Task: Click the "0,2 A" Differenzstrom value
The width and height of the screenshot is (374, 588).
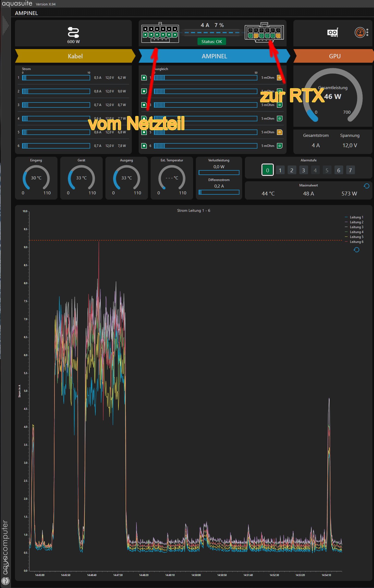Action: pyautogui.click(x=219, y=186)
